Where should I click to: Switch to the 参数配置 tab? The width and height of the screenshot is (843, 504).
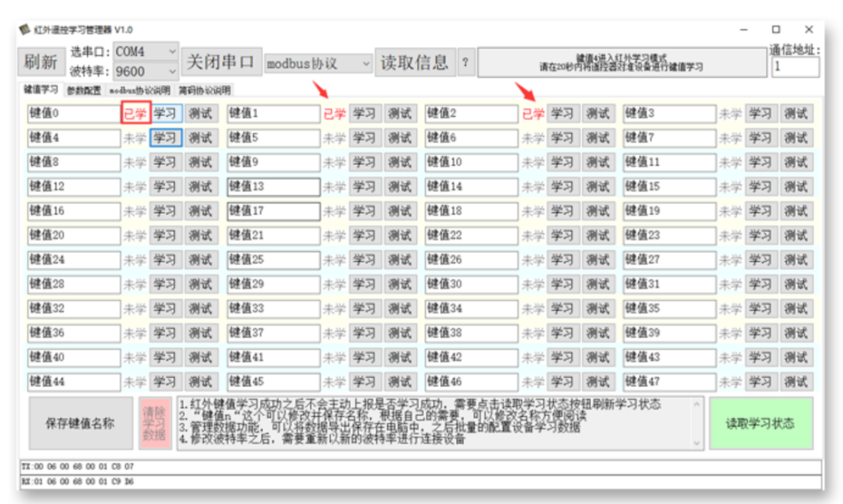(x=83, y=91)
